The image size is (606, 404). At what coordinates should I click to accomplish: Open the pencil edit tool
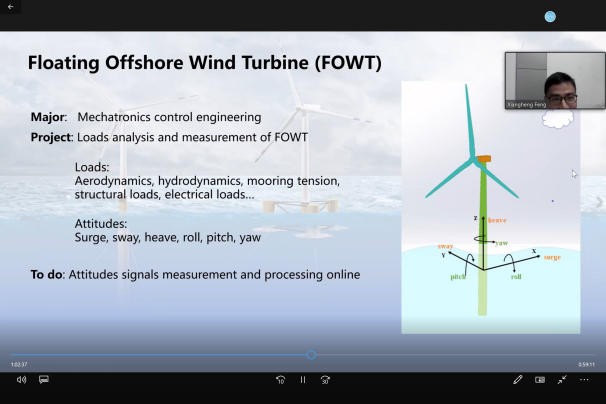pyautogui.click(x=518, y=380)
